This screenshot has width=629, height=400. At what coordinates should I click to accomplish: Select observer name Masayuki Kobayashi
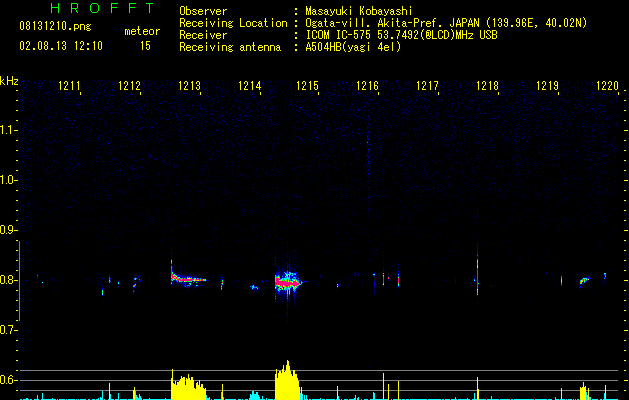click(359, 11)
